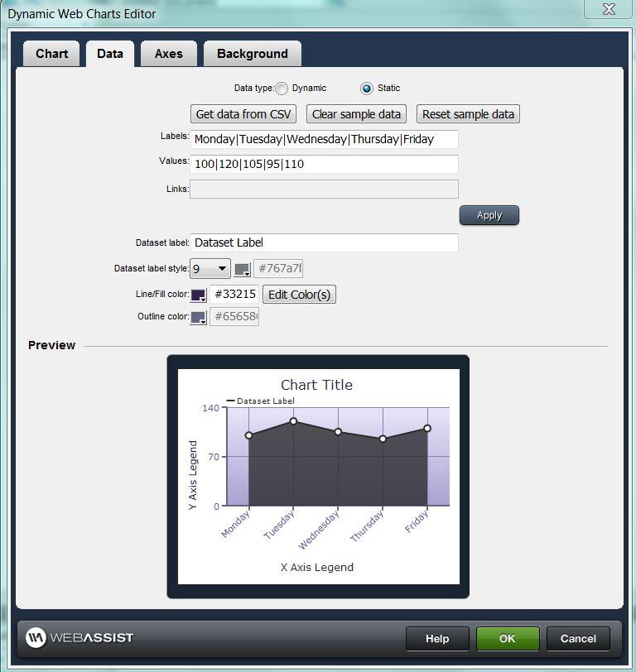Click Edit Color(s) button

click(x=299, y=295)
